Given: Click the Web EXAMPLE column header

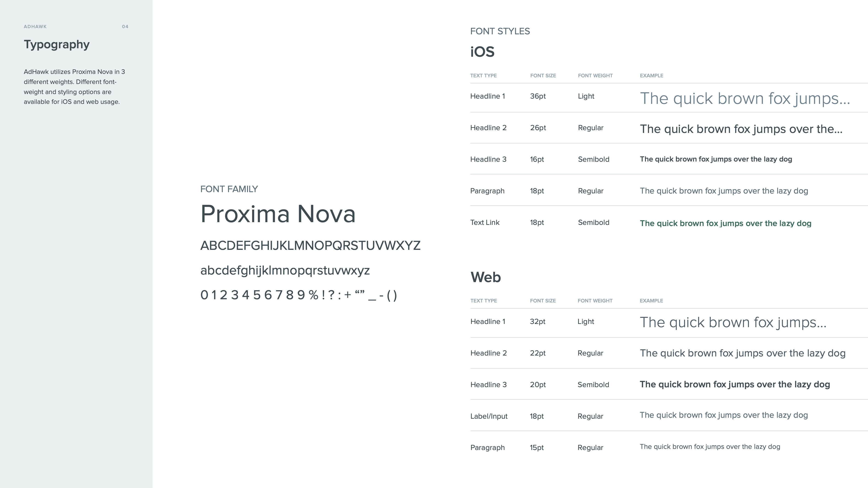Looking at the screenshot, I should tap(651, 301).
